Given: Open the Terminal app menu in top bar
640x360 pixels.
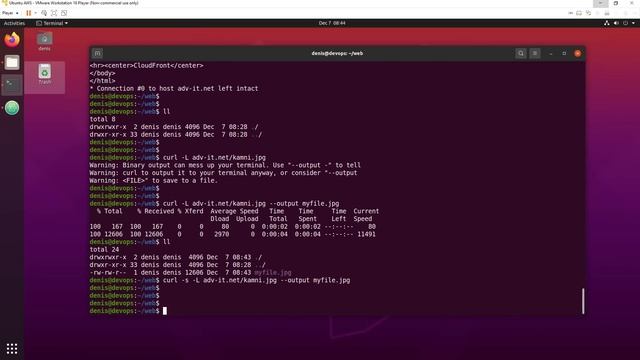Looking at the screenshot, I should (52, 23).
